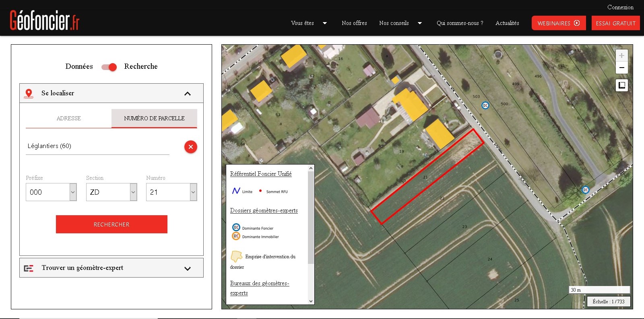Click the red location pin icon
The width and height of the screenshot is (644, 319).
click(x=29, y=93)
